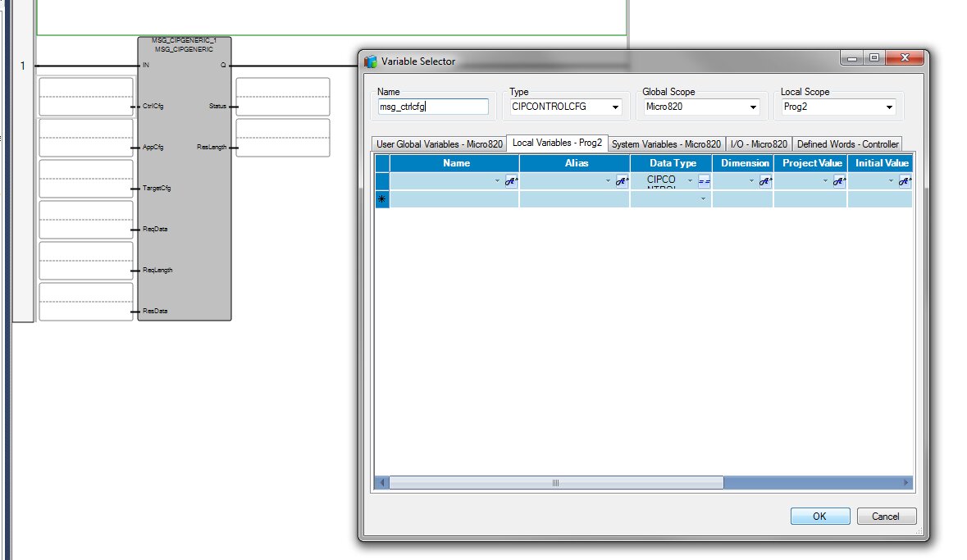
Task: Confirm with the OK button
Action: pyautogui.click(x=819, y=517)
